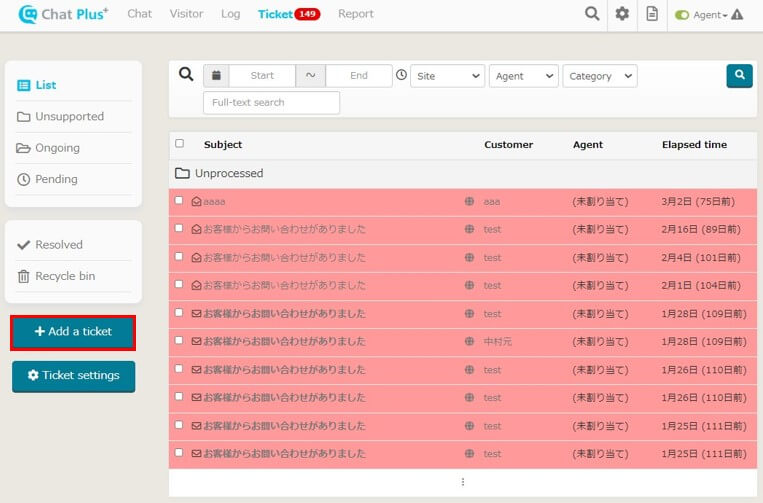
Task: Click Customer column header
Action: click(x=509, y=144)
